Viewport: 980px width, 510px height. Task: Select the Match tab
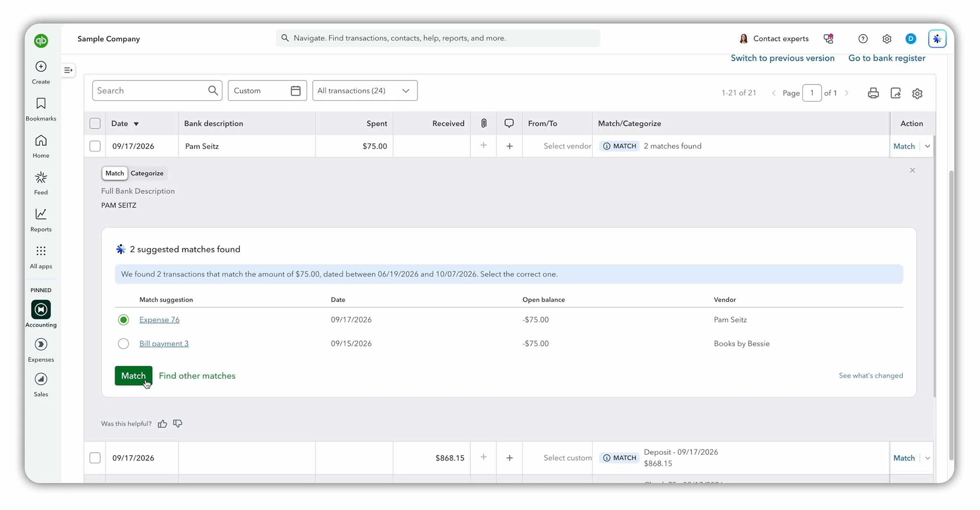coord(115,173)
